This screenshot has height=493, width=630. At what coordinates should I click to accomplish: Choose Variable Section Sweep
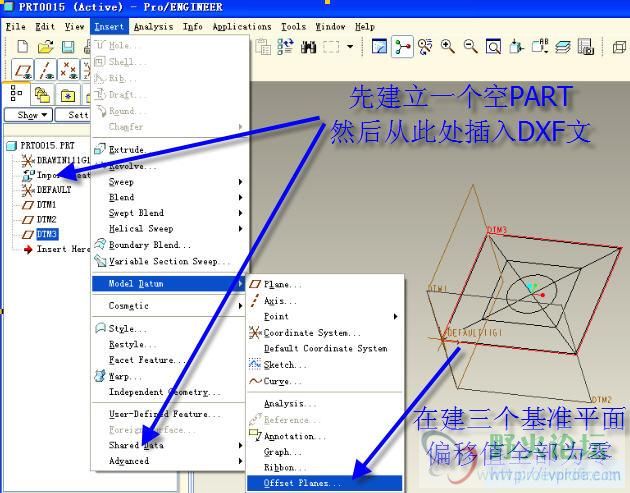169,261
